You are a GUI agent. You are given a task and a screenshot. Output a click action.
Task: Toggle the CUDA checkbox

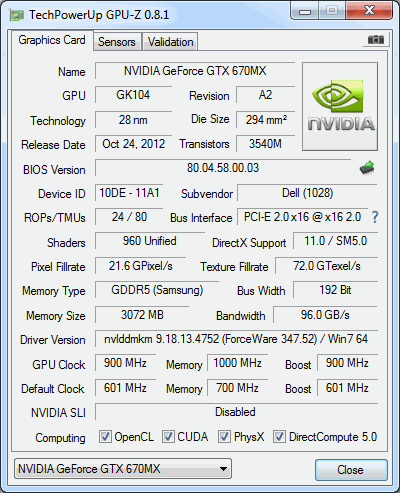(168, 436)
